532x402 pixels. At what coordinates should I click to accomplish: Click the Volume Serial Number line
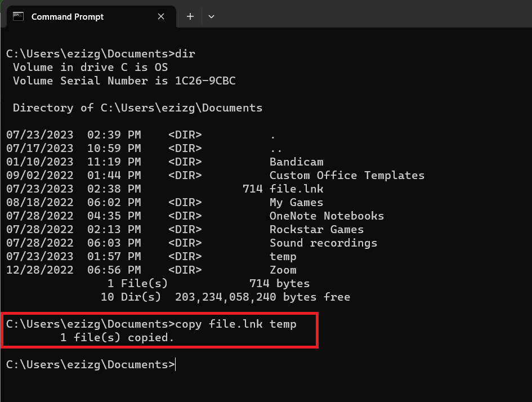coord(124,81)
